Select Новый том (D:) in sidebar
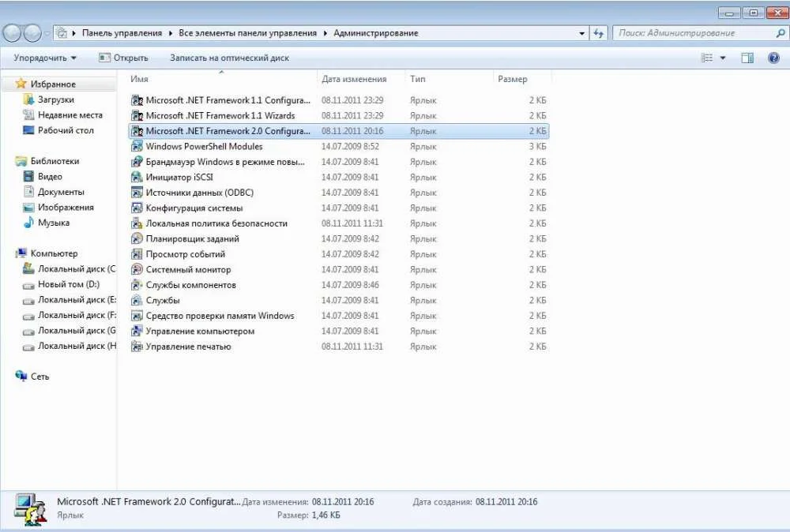The width and height of the screenshot is (790, 532). tap(69, 284)
